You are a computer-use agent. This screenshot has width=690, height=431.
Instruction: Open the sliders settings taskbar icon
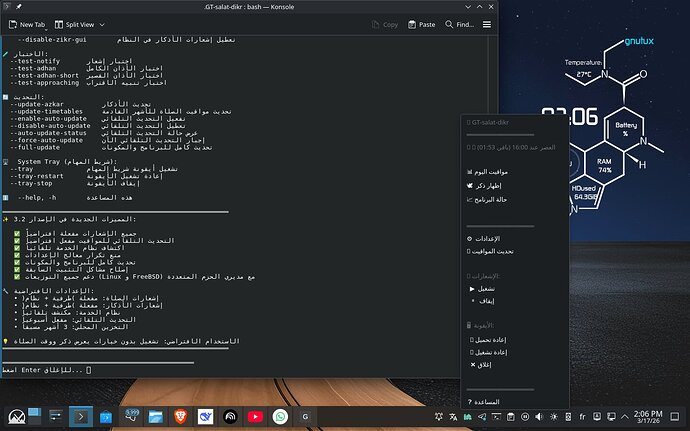click(x=56, y=416)
